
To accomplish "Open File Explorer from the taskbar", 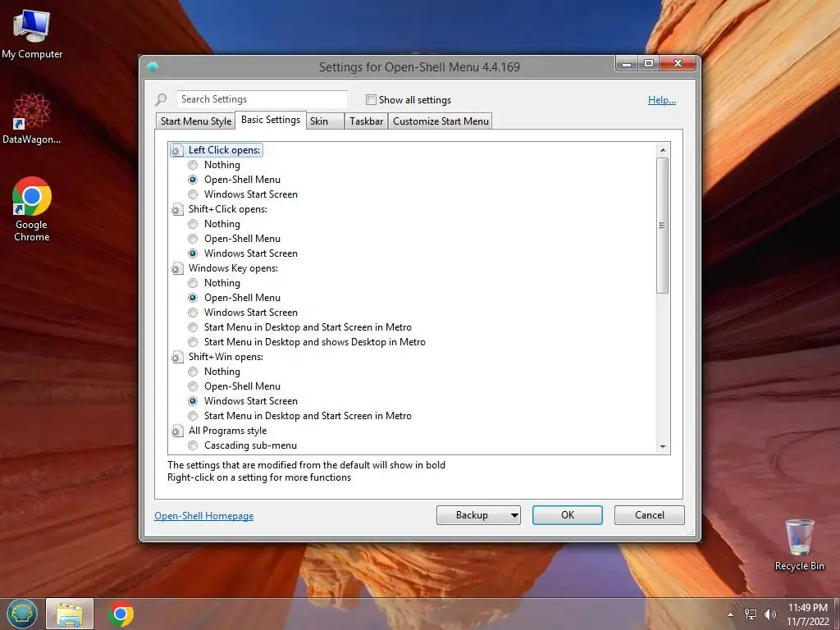I will (70, 614).
